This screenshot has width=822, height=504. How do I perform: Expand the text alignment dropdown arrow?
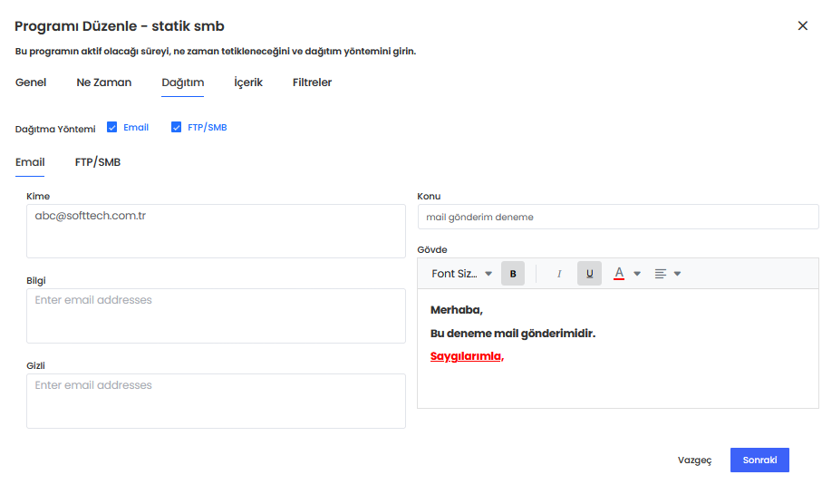(677, 274)
